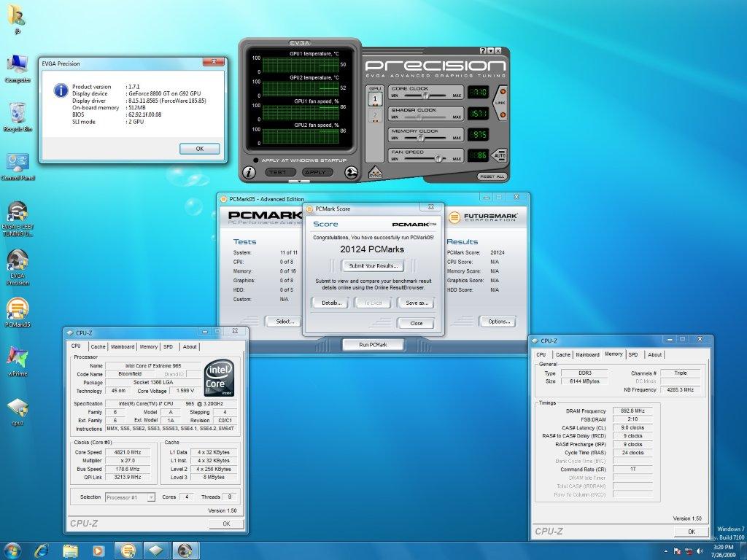The image size is (747, 560).
Task: Click the Core Clock slider handle
Action: (x=426, y=96)
